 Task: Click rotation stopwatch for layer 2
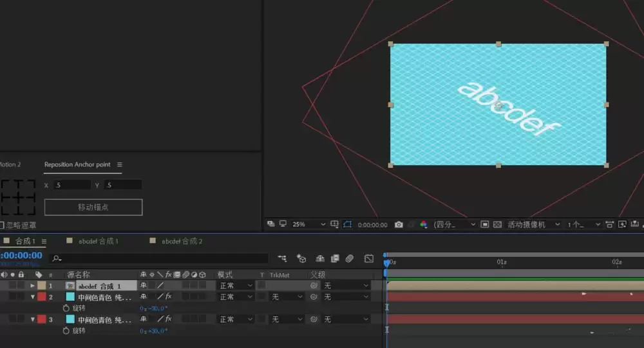(66, 308)
